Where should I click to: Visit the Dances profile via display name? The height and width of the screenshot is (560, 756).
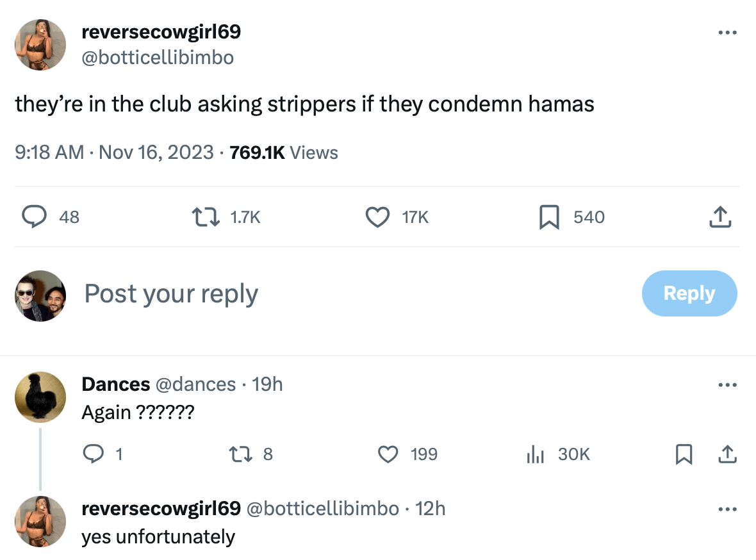[x=115, y=384]
